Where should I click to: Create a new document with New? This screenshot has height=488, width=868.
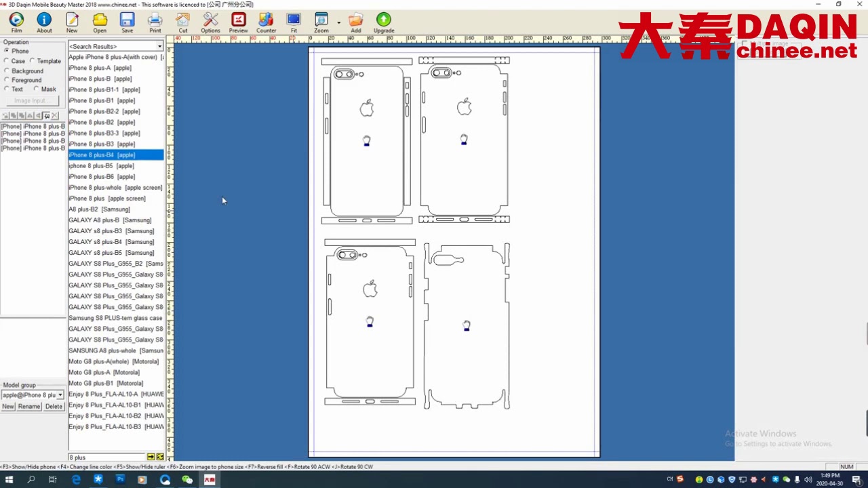pos(72,22)
